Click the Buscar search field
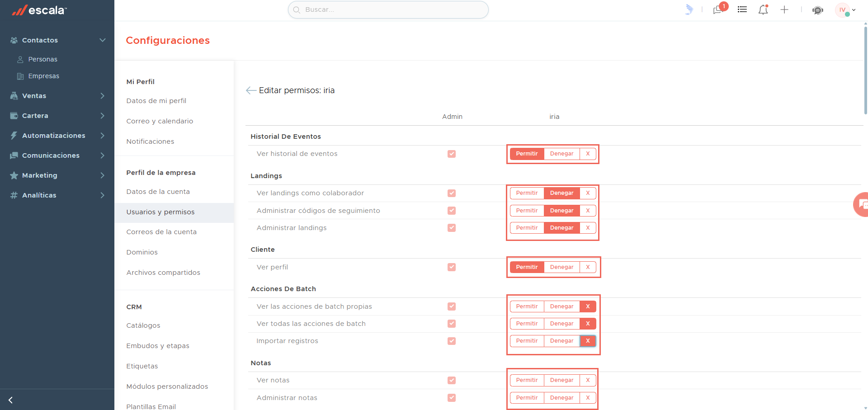 tap(388, 10)
